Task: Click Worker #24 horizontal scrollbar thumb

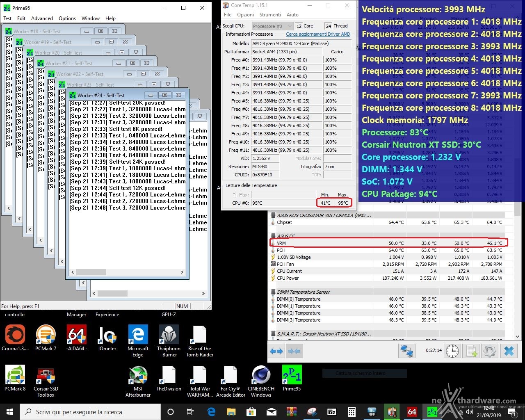Action: coord(91,272)
